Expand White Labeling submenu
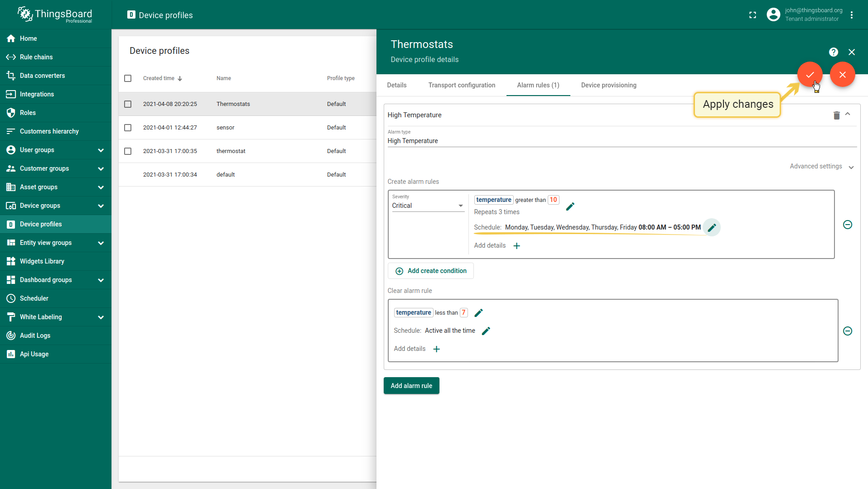This screenshot has width=868, height=489. tap(101, 317)
